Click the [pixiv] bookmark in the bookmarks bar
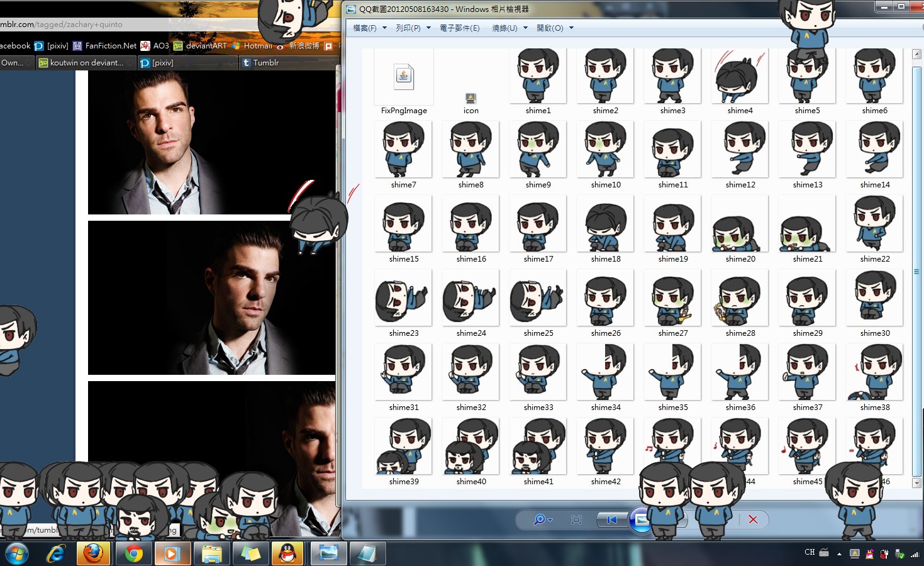924x566 pixels. coord(52,46)
